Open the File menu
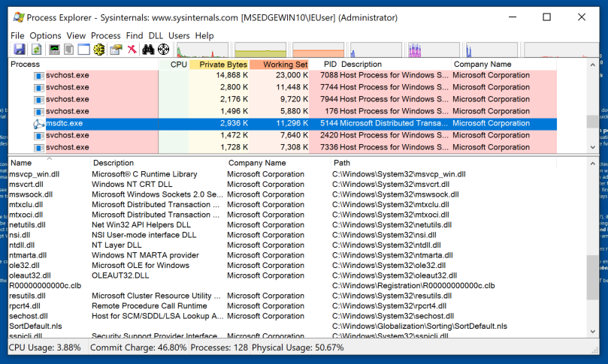 tap(17, 35)
